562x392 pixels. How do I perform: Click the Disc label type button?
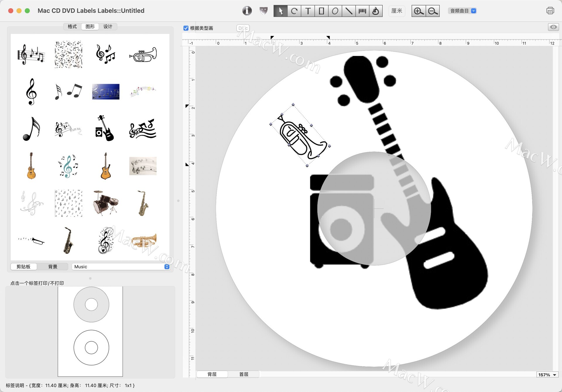(x=243, y=28)
